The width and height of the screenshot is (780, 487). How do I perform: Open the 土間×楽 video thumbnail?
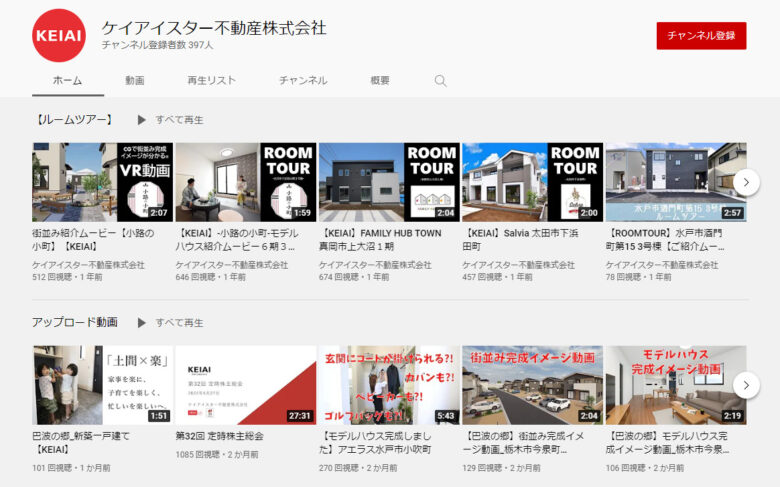coord(102,385)
